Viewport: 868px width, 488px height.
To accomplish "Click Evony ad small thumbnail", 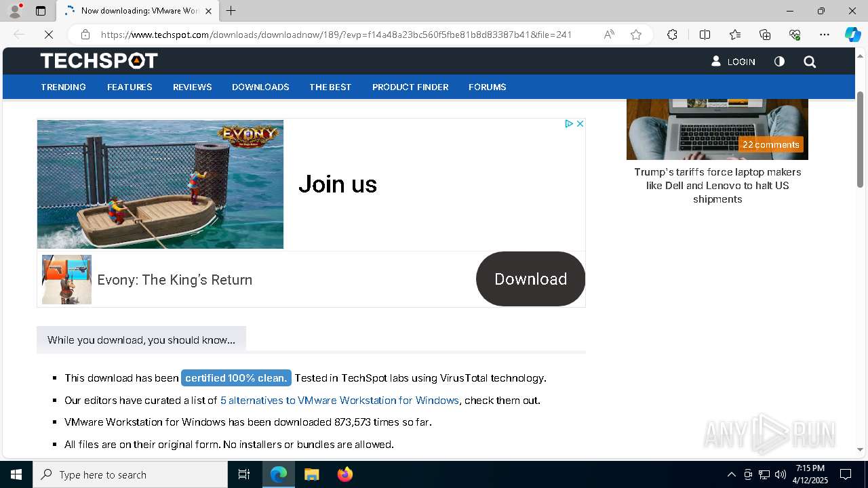I will coord(66,279).
